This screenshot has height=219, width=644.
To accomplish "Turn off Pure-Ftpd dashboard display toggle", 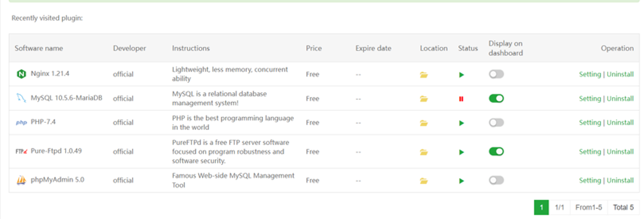I will click(496, 151).
